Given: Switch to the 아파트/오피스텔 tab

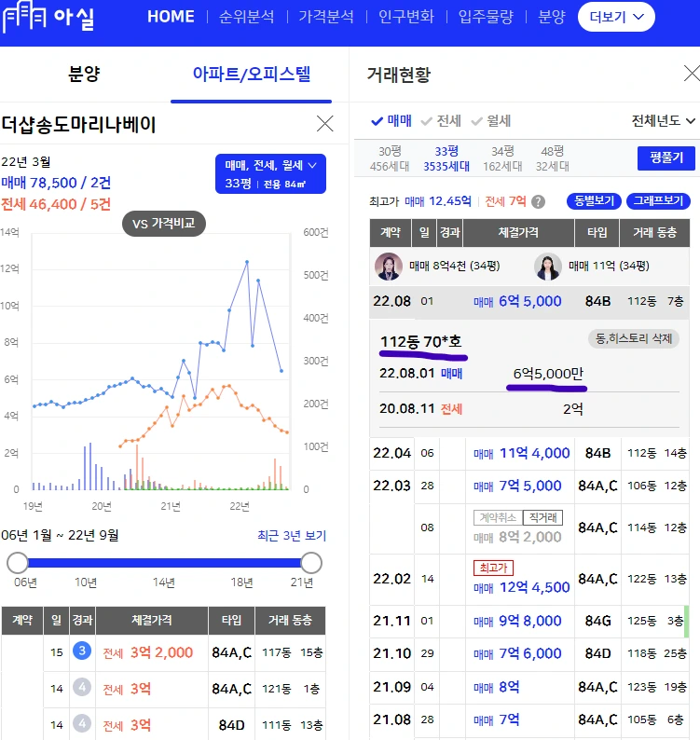Looking at the screenshot, I should [251, 75].
